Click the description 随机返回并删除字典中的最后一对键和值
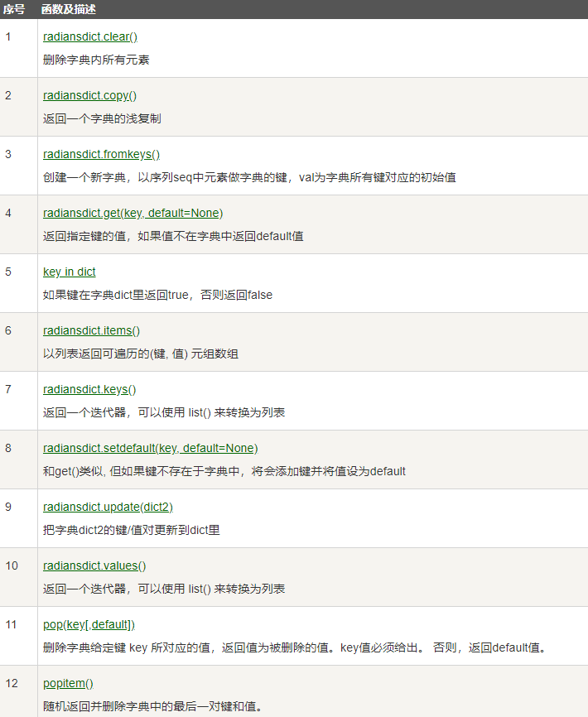This screenshot has height=717, width=588. coord(151,706)
